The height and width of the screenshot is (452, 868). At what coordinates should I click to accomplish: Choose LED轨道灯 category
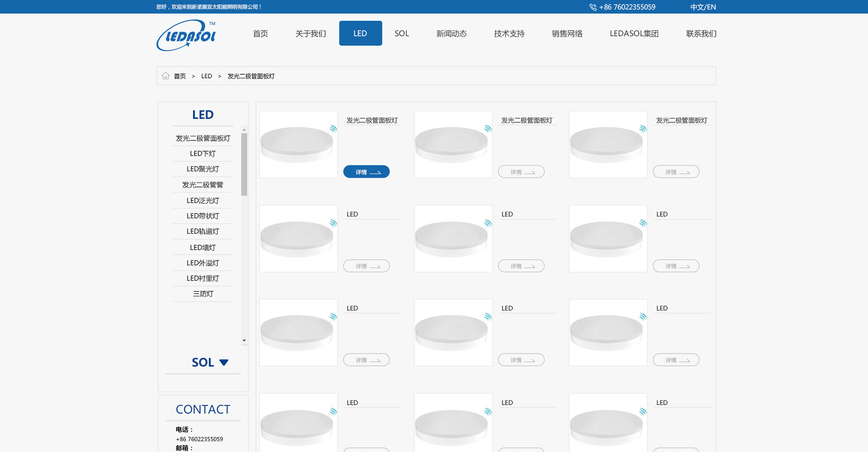tap(203, 231)
